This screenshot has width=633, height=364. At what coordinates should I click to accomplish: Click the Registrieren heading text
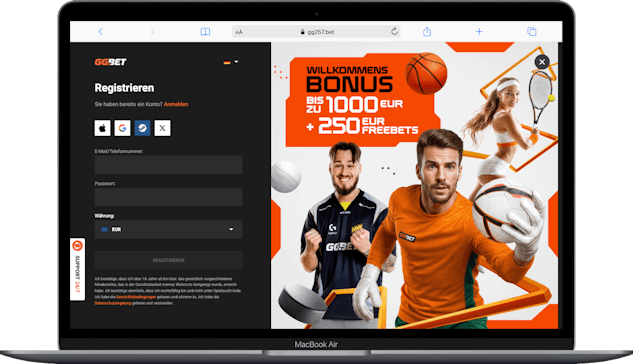coord(124,88)
